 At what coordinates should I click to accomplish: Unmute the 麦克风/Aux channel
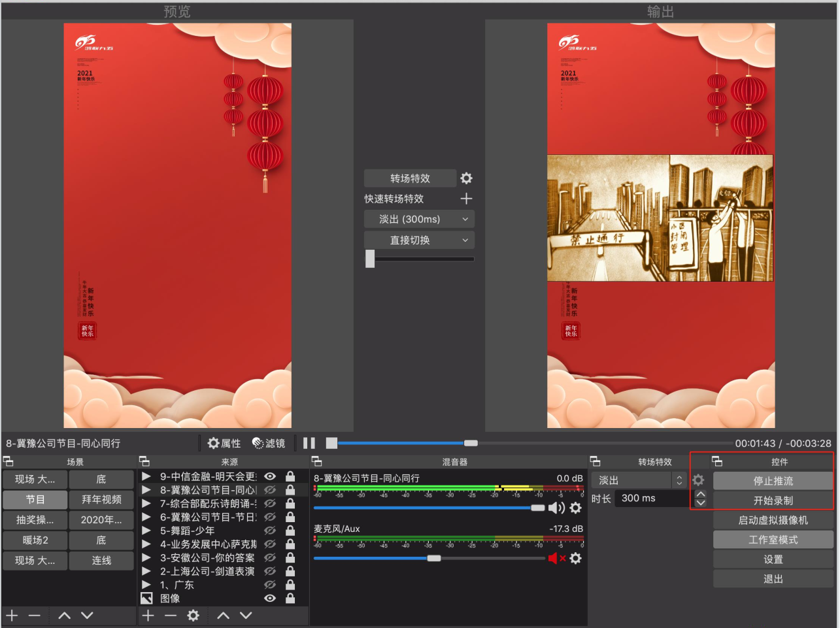pyautogui.click(x=556, y=558)
